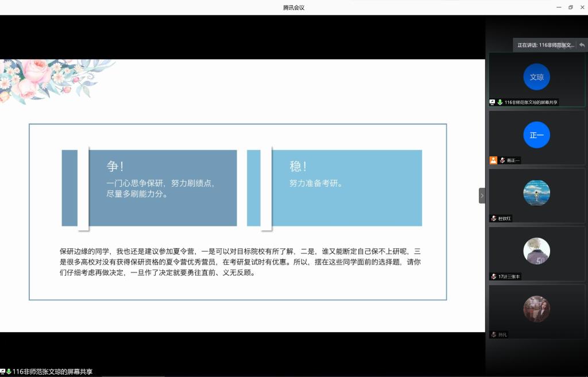Select 孙凡's video tile
588x377 pixels.
point(536,309)
